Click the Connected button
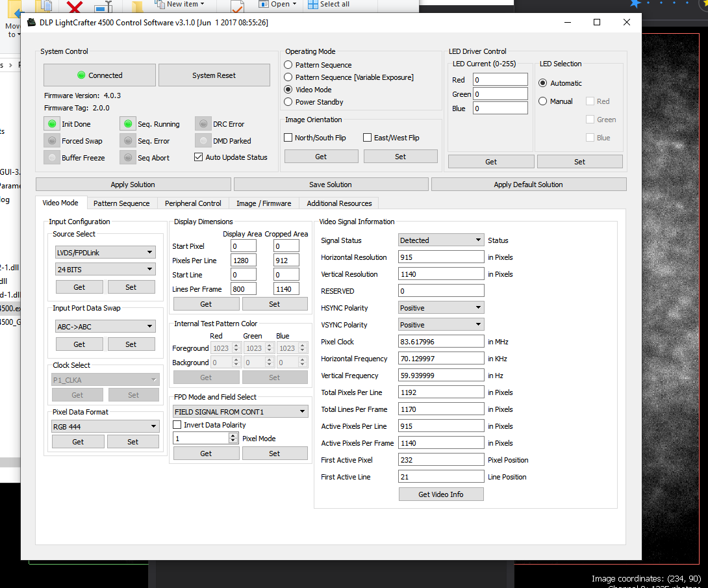The image size is (708, 588). [99, 75]
